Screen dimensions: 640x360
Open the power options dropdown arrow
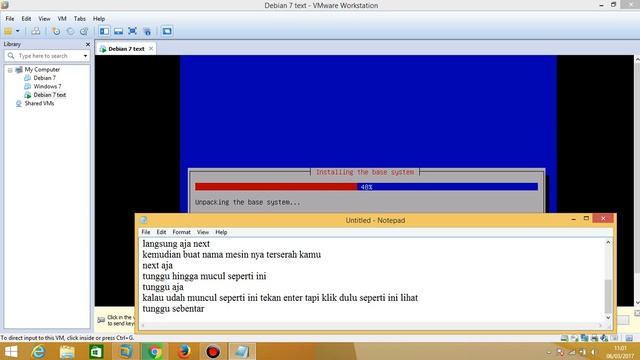(x=18, y=31)
